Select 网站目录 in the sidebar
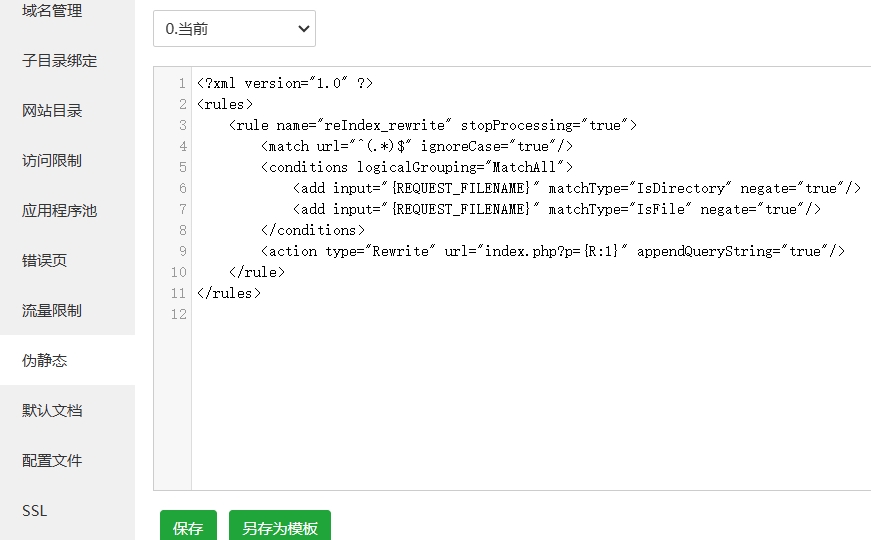 (x=52, y=111)
